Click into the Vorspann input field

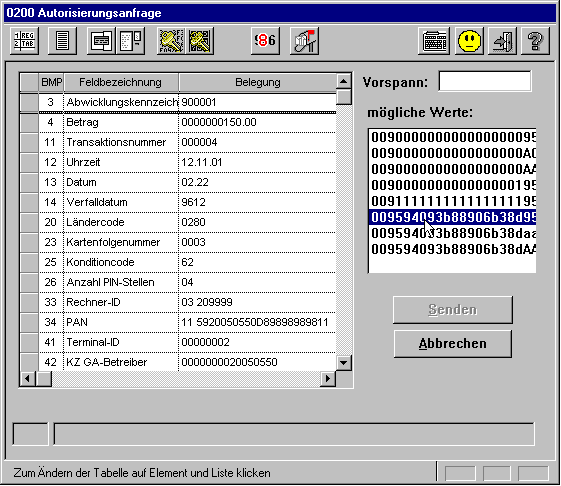coord(484,81)
